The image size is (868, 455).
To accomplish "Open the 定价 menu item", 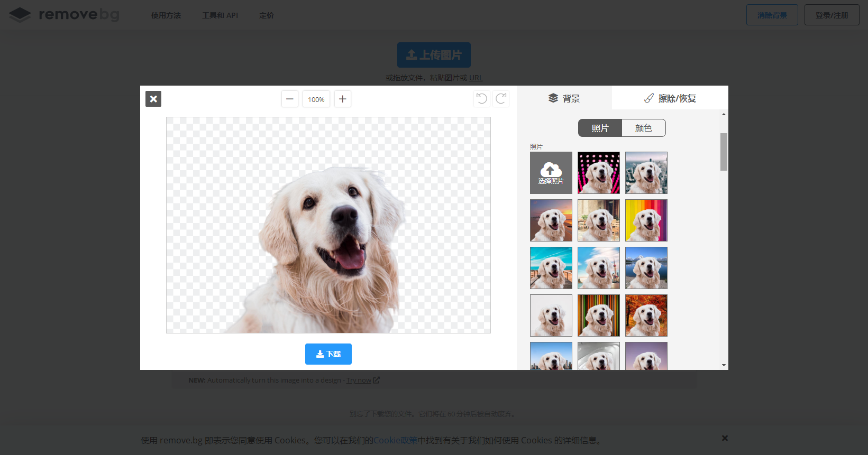I will pyautogui.click(x=267, y=15).
